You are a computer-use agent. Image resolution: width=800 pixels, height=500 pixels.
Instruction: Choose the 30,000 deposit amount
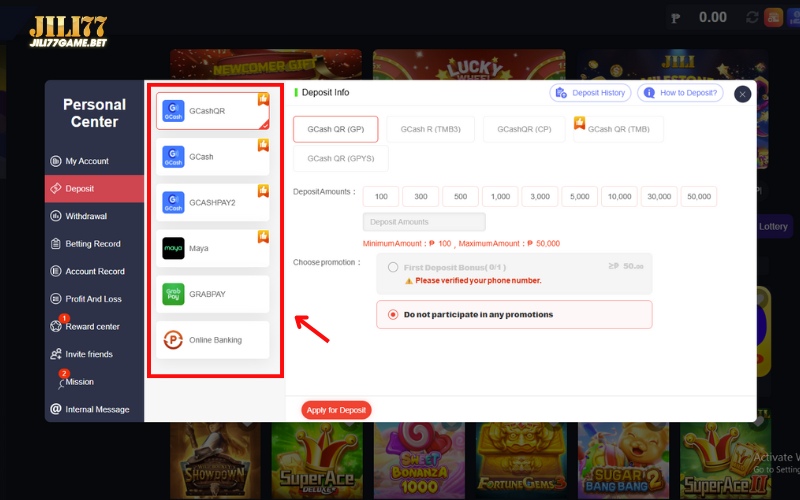659,196
